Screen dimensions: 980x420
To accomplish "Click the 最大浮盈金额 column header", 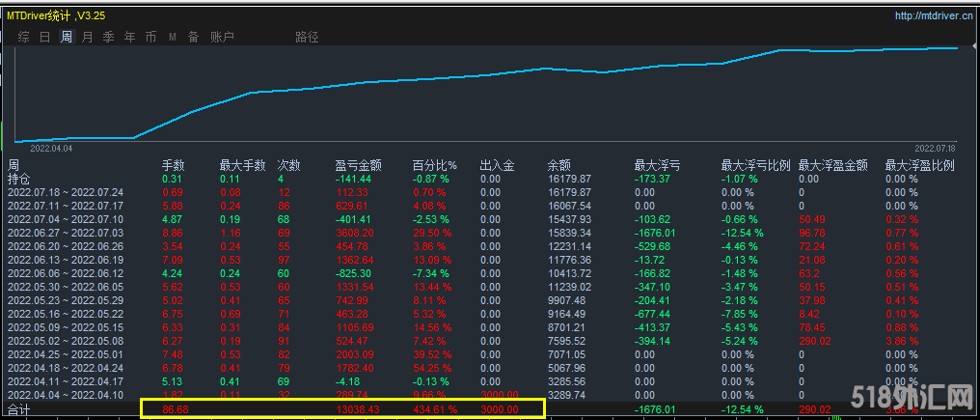I will 833,166.
